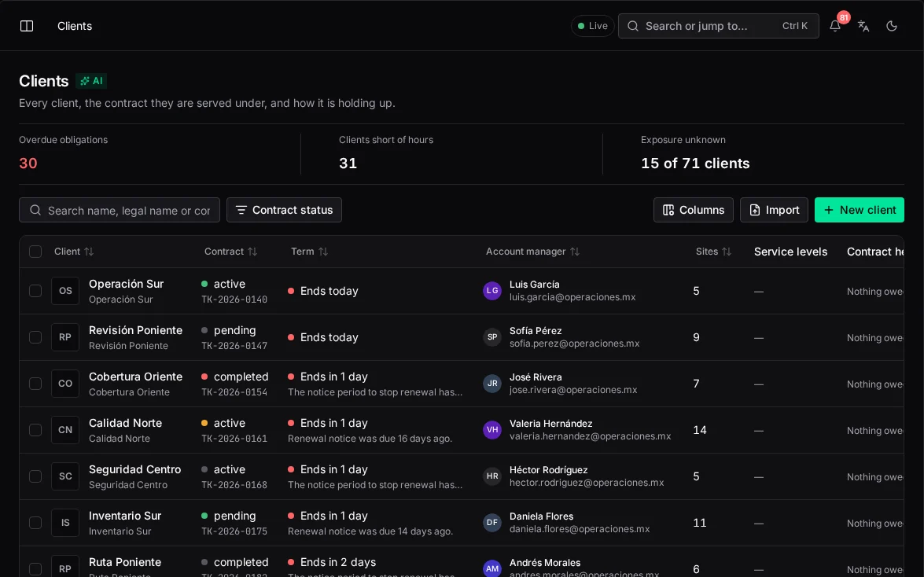
Task: Click the AI sparkle badge
Action: click(91, 81)
